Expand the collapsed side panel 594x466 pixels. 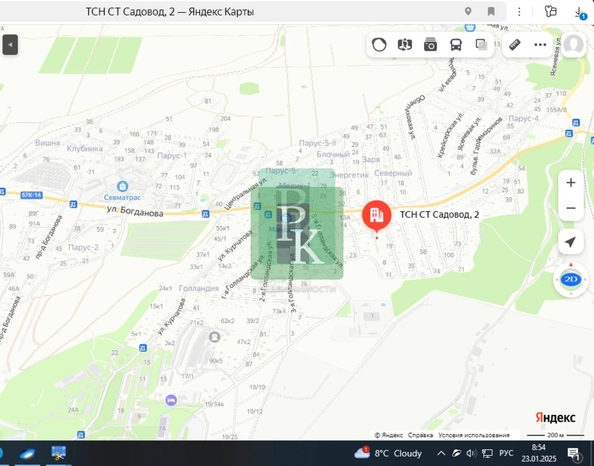(10, 45)
